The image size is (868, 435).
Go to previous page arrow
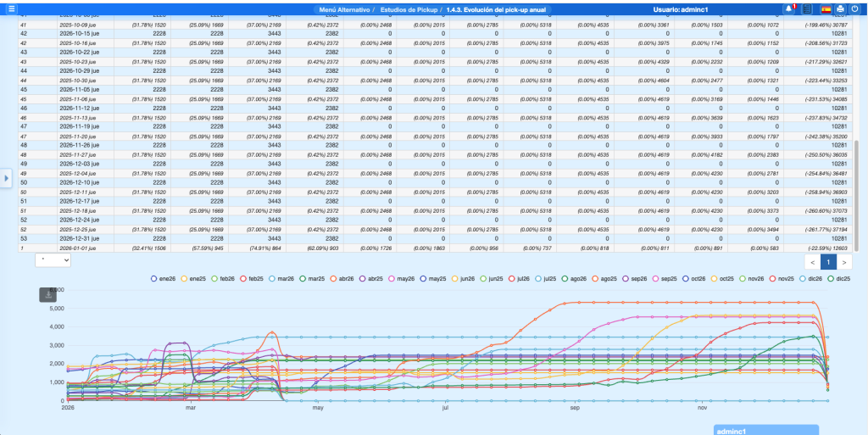(x=813, y=262)
